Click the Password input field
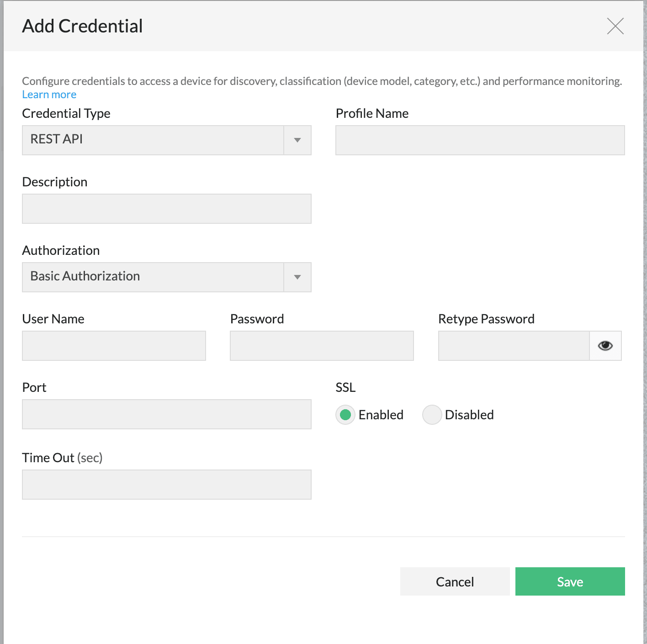Image resolution: width=647 pixels, height=644 pixels. coord(321,346)
